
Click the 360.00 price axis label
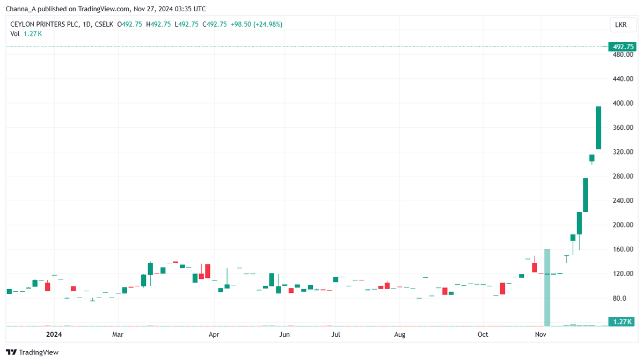[x=623, y=128]
